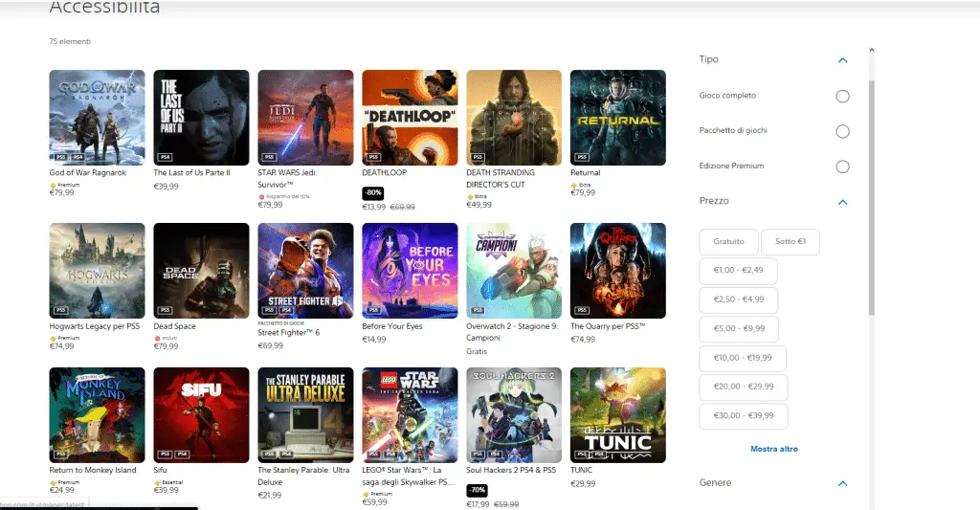Filter by Gratuito price
Image resolution: width=980 pixels, height=510 pixels.
tap(728, 242)
